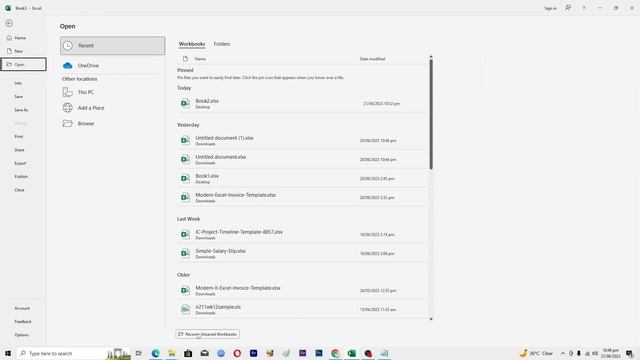Open Untitled document.xlsx
This screenshot has width=640, height=360.
[x=302, y=160]
